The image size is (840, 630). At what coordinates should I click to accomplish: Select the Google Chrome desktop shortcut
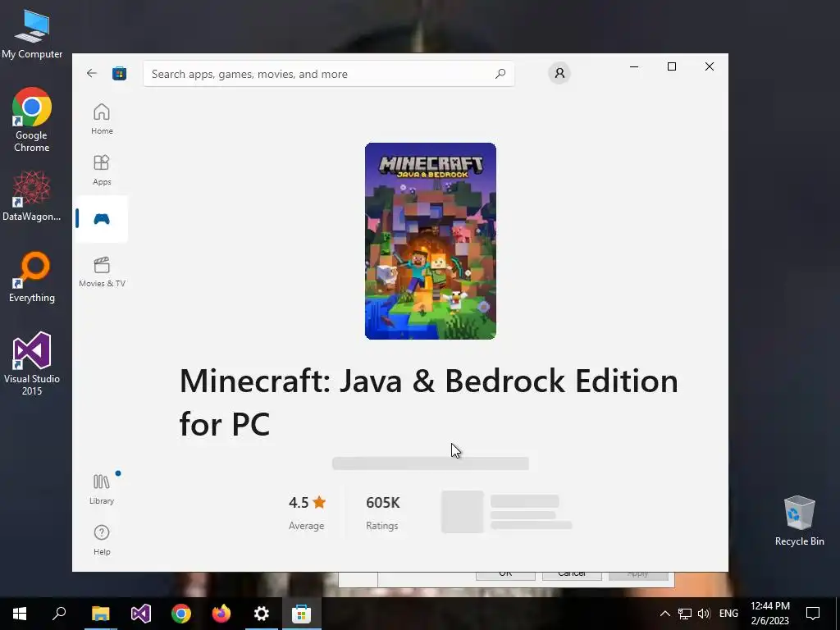[32, 120]
